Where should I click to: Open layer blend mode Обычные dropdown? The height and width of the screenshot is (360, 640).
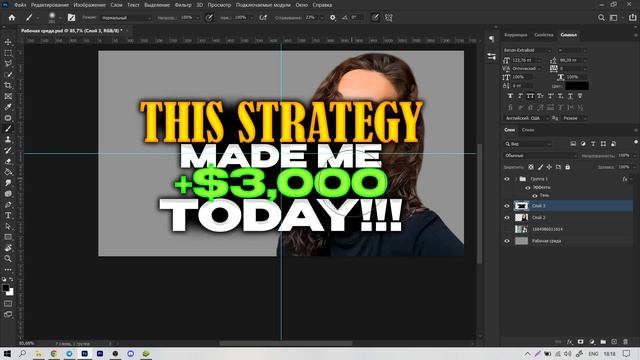(x=540, y=156)
